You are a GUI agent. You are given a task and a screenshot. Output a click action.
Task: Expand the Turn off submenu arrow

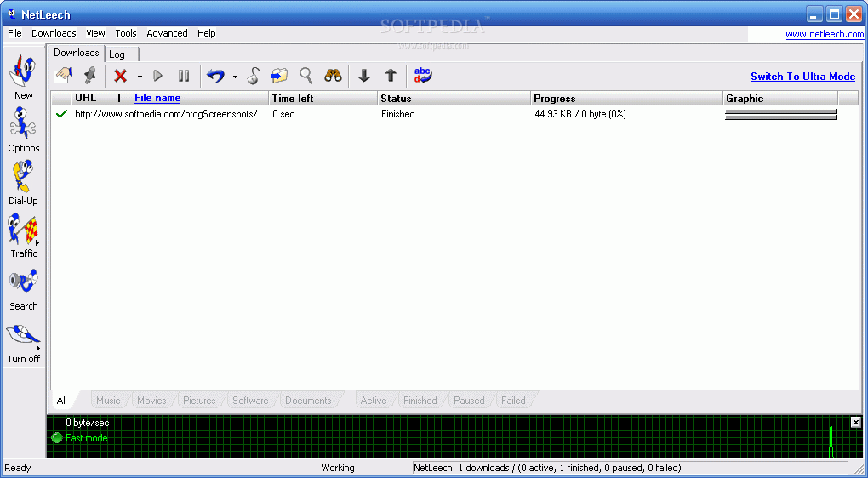(38, 348)
